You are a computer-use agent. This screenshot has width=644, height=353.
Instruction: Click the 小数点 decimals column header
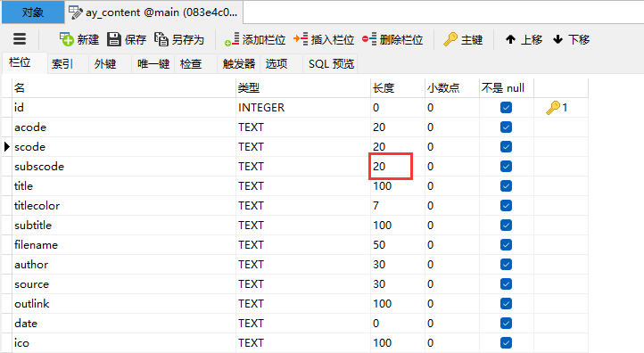[452, 88]
